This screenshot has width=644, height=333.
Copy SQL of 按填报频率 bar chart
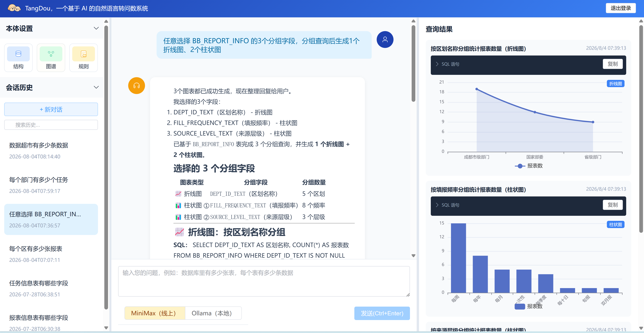613,205
